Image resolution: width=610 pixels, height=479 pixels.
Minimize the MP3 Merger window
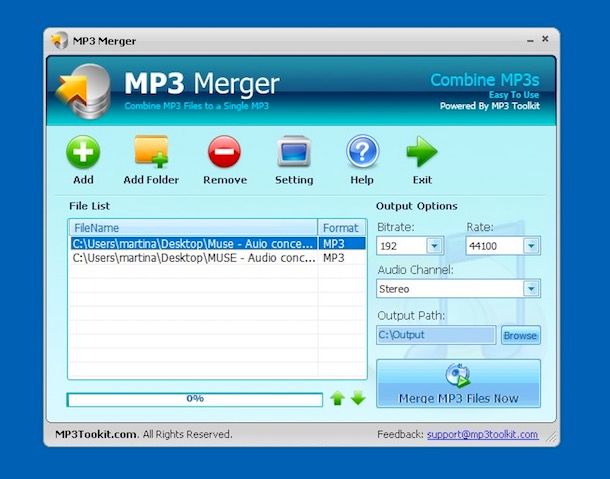pyautogui.click(x=530, y=40)
